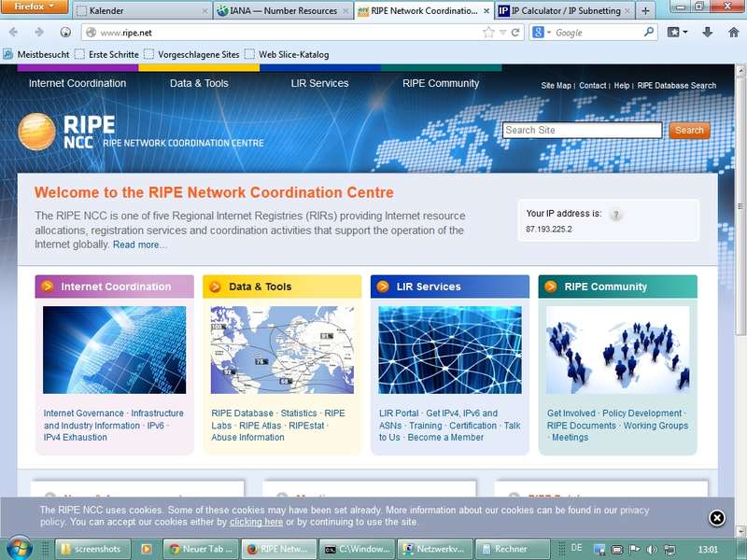Screen dimensions: 747x560
Task: Open a new tab with the plus button
Action: pos(644,11)
